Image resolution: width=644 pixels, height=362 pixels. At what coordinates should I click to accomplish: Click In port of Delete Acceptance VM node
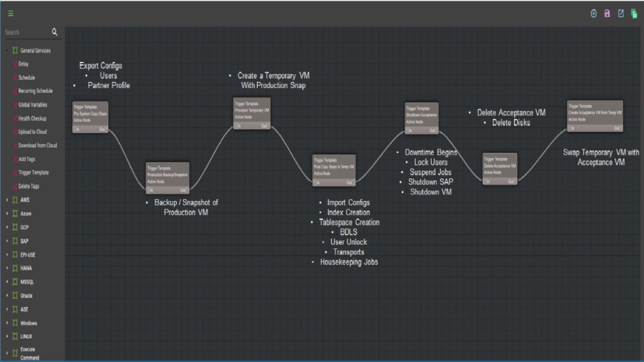tap(488, 182)
